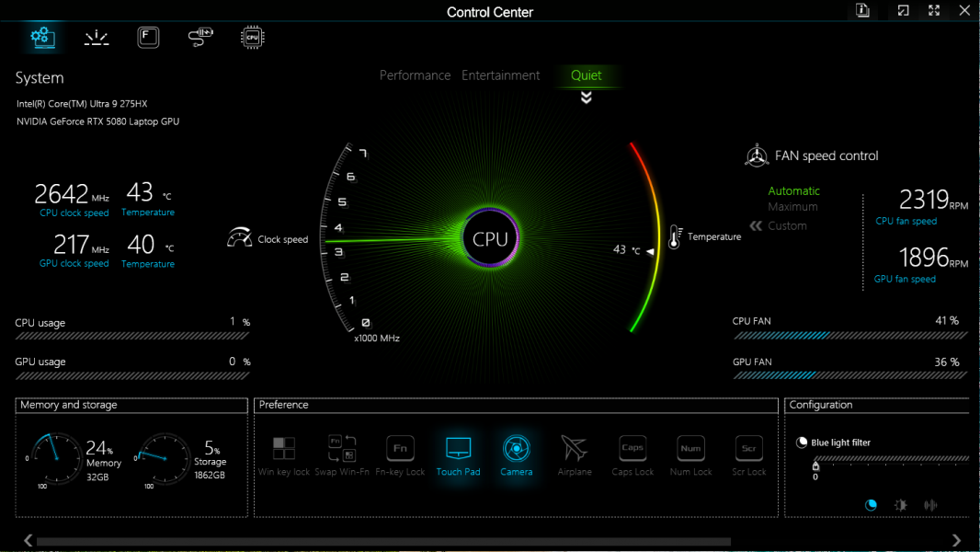Click the 1896 RPM value
The height and width of the screenshot is (552, 980).
click(933, 258)
